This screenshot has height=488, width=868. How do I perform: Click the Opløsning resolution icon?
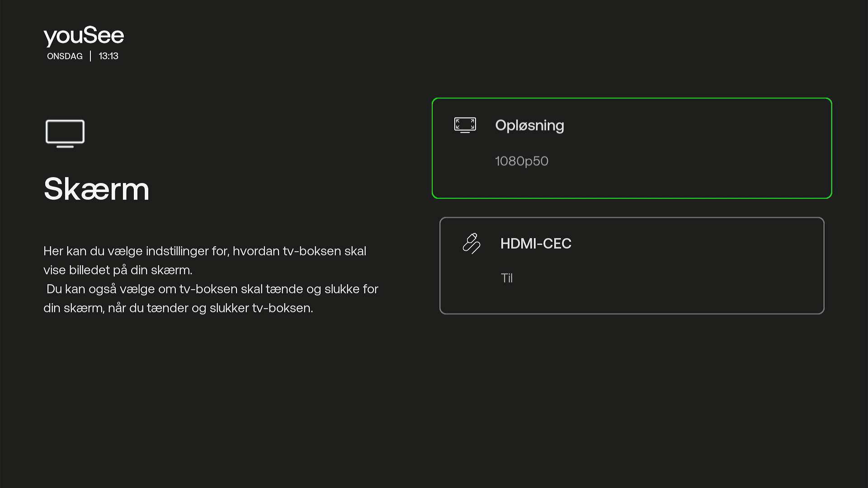465,125
